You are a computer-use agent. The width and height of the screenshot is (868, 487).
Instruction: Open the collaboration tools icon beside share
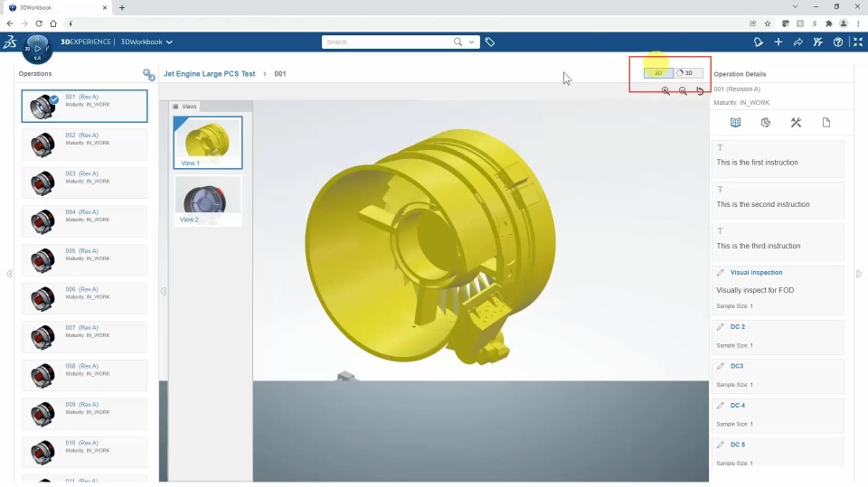pos(818,42)
